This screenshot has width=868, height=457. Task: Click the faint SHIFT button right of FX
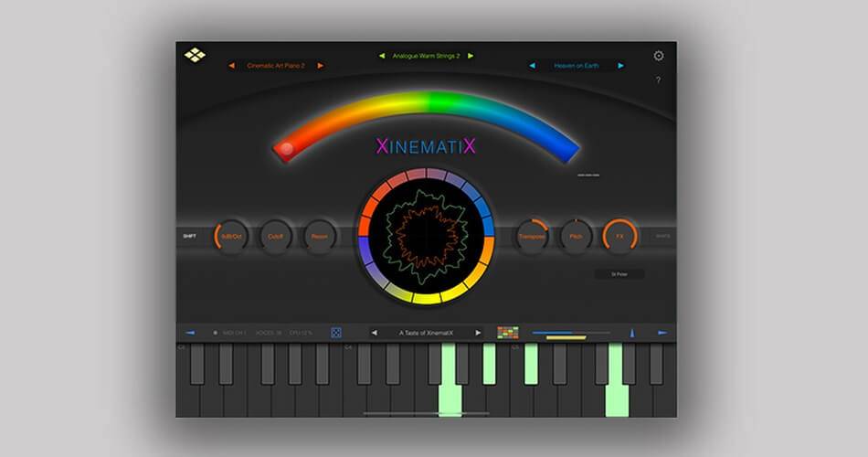point(662,236)
